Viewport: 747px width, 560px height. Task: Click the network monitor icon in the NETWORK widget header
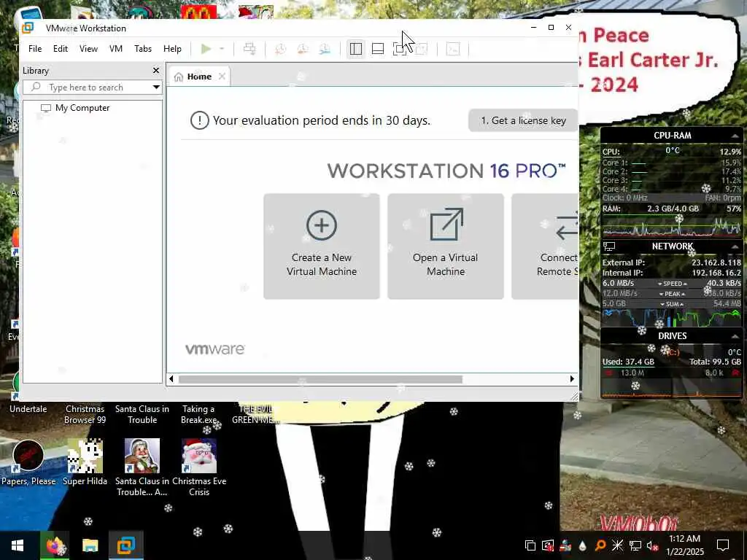(609, 246)
